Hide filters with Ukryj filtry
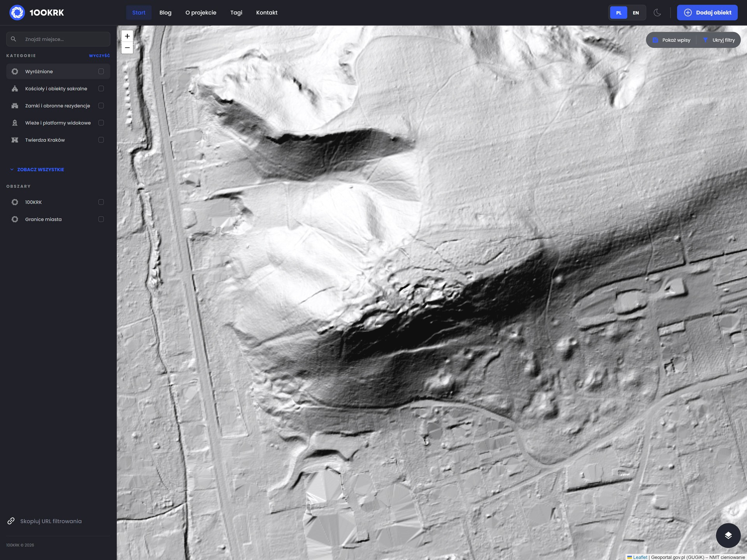Screen dimensions: 747x560 coord(719,40)
